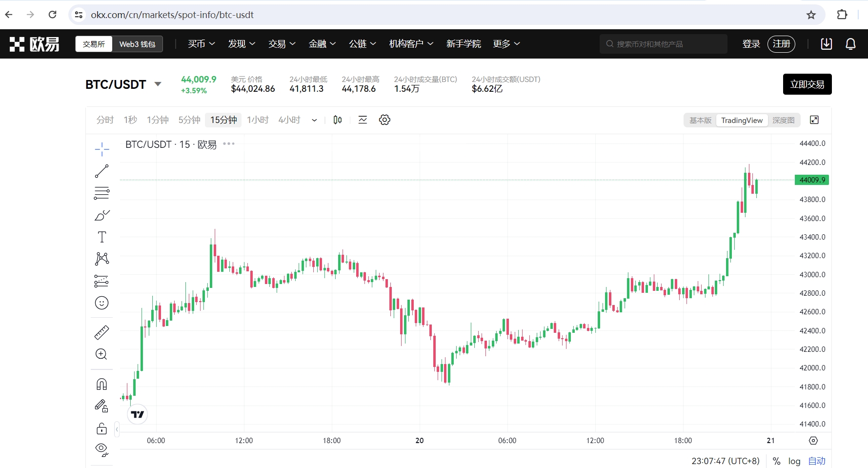Select the brush drawing tool
The width and height of the screenshot is (868, 468).
click(101, 215)
